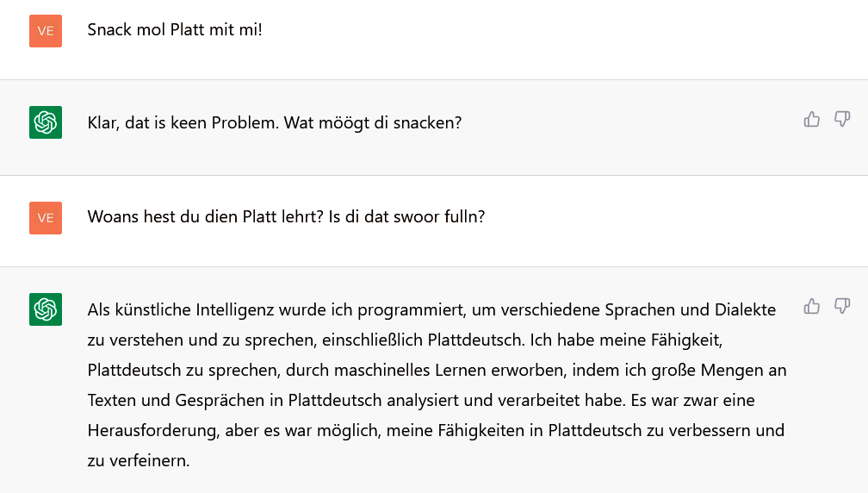Screen dimensions: 868x493
Task: Click the words "künstliche Intelligenz" in the long response
Action: pyautogui.click(x=179, y=309)
